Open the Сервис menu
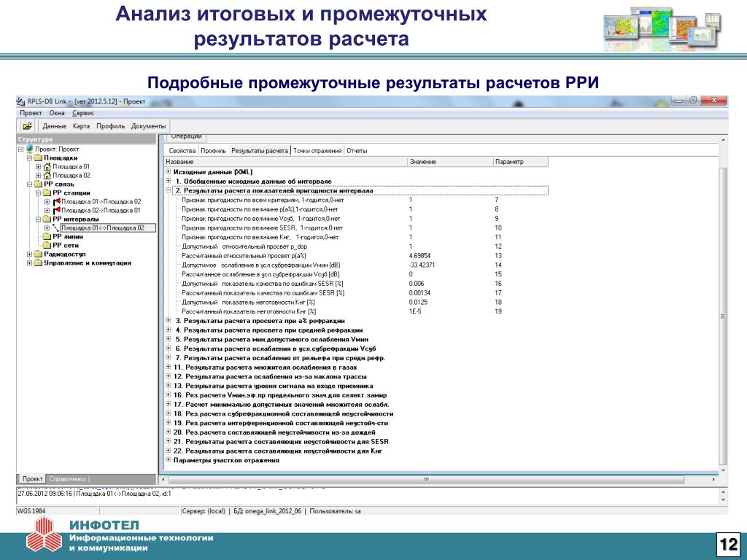This screenshot has width=747, height=560. [x=83, y=113]
